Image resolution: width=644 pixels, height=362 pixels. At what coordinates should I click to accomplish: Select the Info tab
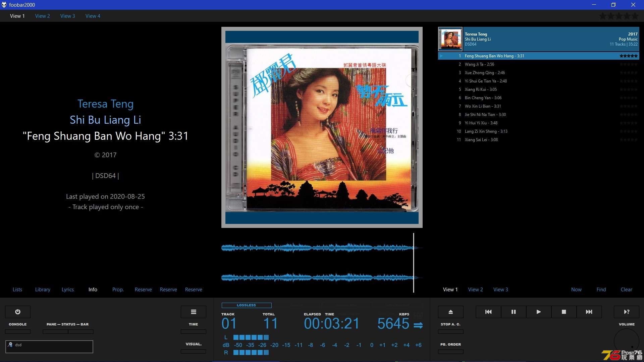[x=93, y=289]
